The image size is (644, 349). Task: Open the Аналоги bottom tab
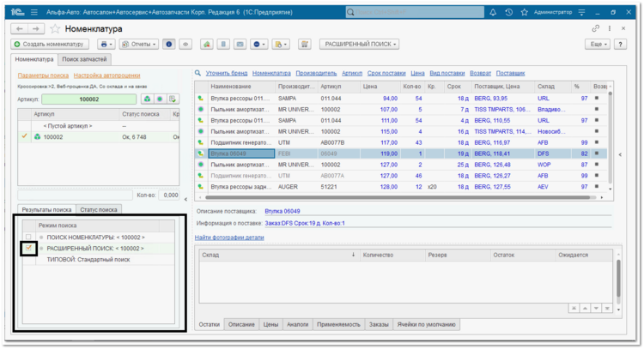297,324
